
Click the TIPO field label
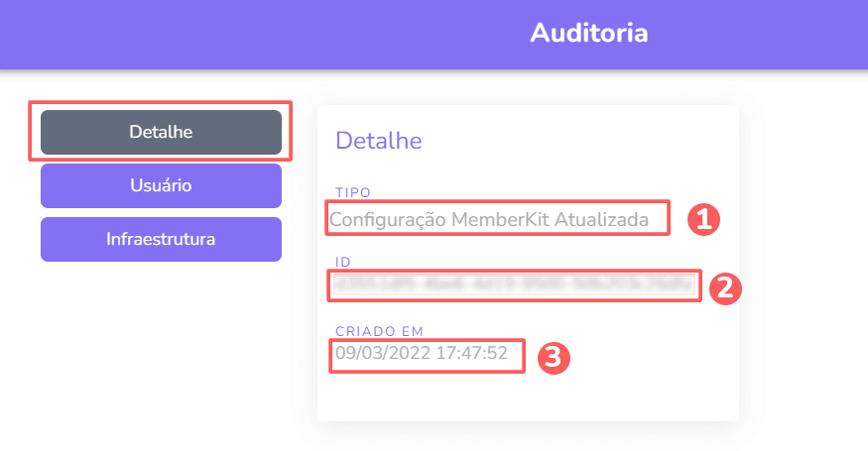point(352,192)
